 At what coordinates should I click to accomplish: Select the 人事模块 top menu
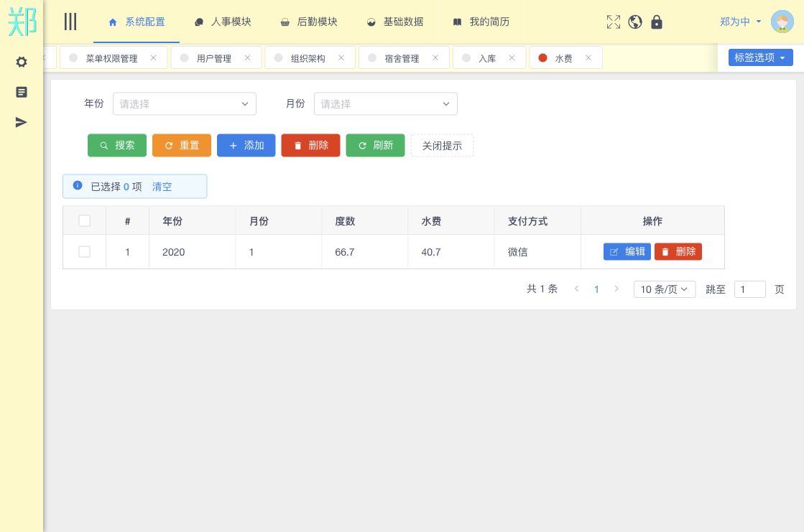(223, 22)
